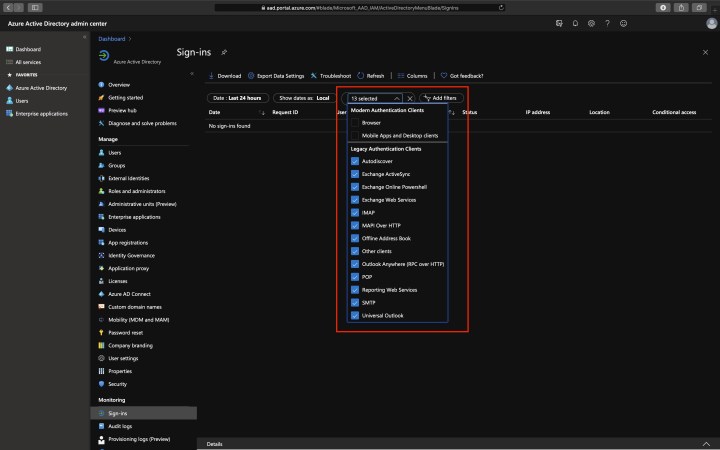Image resolution: width=720 pixels, height=450 pixels.
Task: Uncheck the SMTP legacy client
Action: click(354, 303)
